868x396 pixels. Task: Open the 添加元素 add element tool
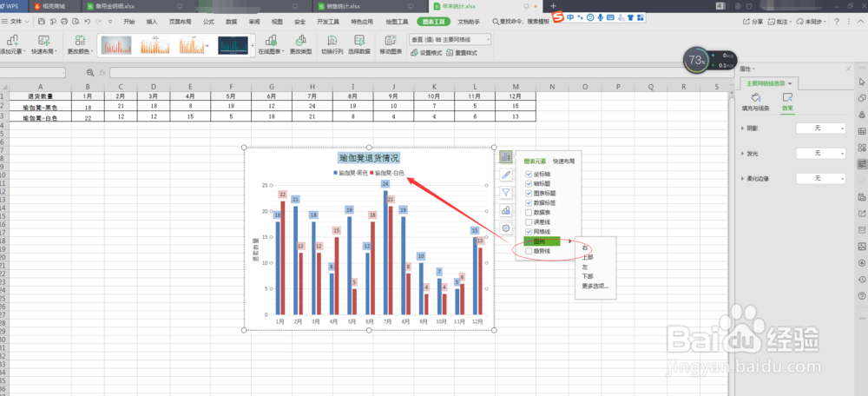coord(12,45)
